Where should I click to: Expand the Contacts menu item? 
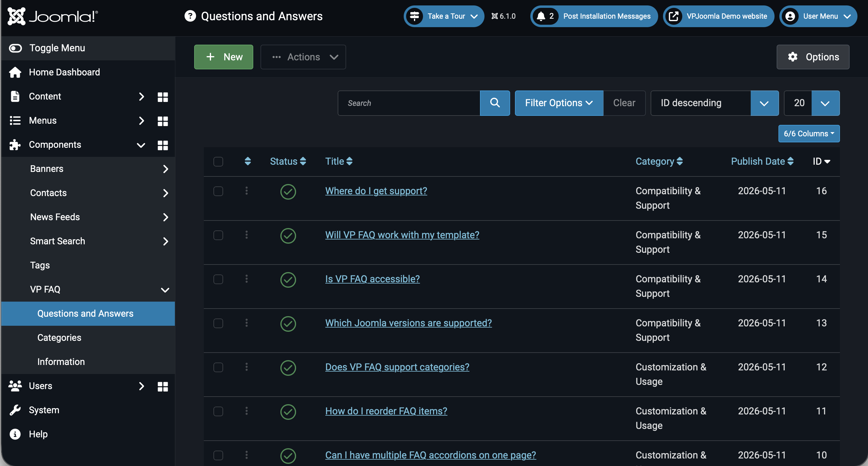click(88, 193)
